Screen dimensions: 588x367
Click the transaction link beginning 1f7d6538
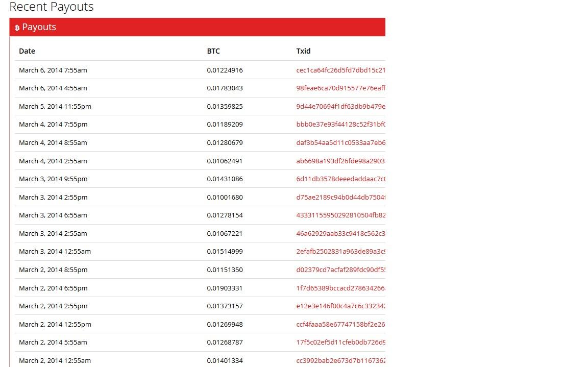(340, 288)
